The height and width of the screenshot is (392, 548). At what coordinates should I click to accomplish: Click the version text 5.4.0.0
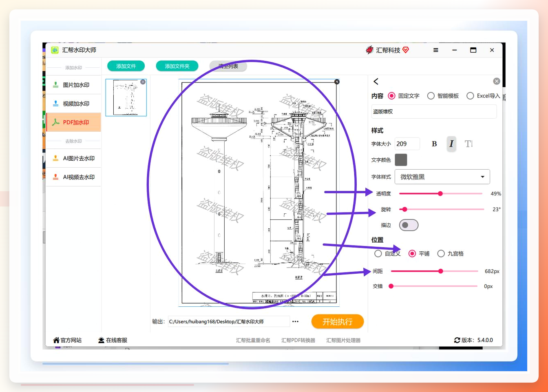485,340
